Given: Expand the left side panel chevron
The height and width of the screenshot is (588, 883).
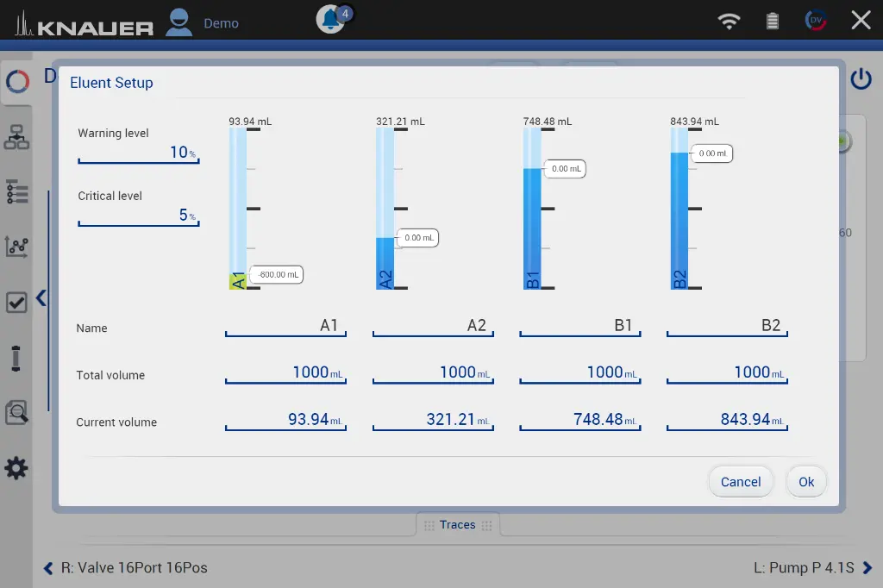Looking at the screenshot, I should [x=41, y=299].
